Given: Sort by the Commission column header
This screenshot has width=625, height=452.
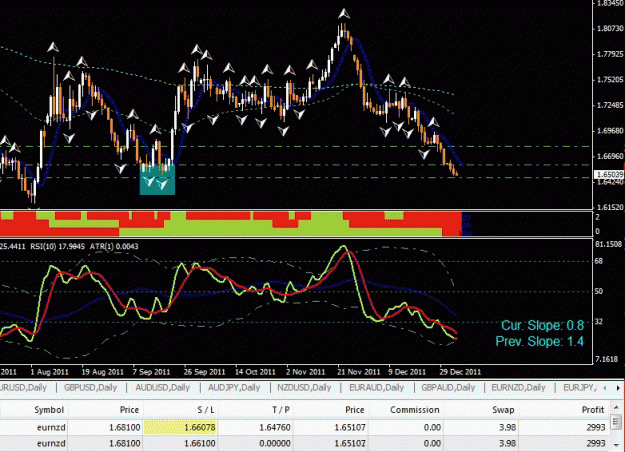Looking at the screenshot, I should (x=415, y=410).
